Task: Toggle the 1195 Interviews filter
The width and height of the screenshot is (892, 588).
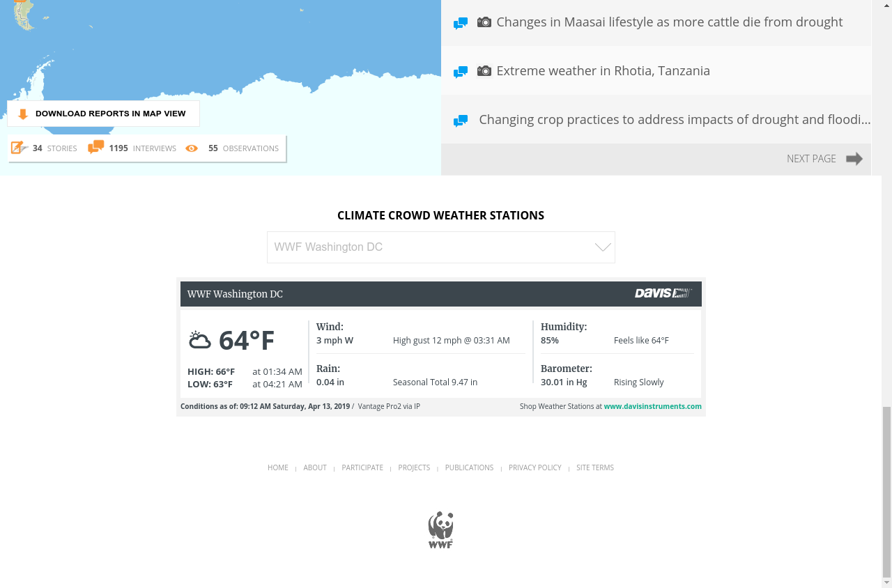Action: point(142,148)
